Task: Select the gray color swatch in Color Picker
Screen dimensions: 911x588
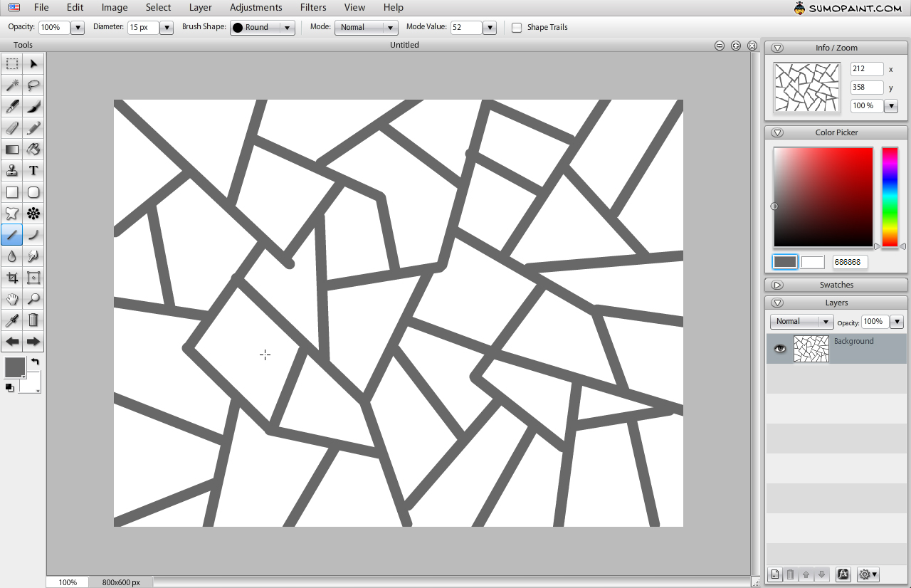Action: [x=785, y=262]
